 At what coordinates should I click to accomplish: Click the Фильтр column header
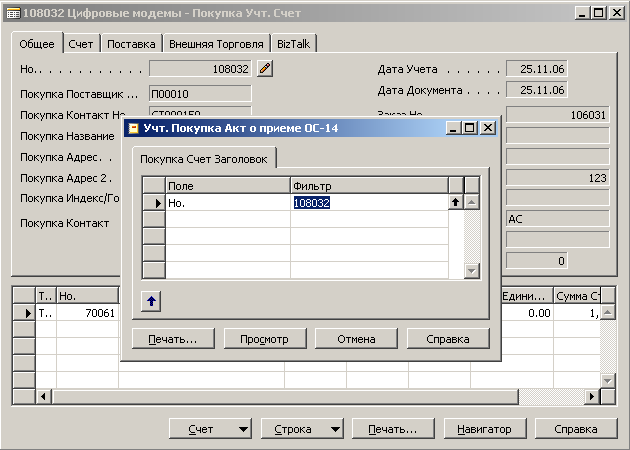pyautogui.click(x=369, y=186)
